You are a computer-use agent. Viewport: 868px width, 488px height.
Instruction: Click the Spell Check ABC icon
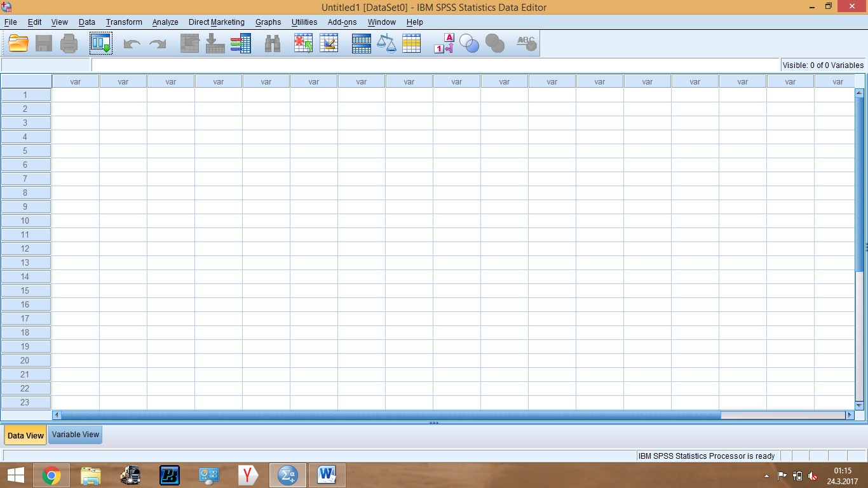coord(526,43)
